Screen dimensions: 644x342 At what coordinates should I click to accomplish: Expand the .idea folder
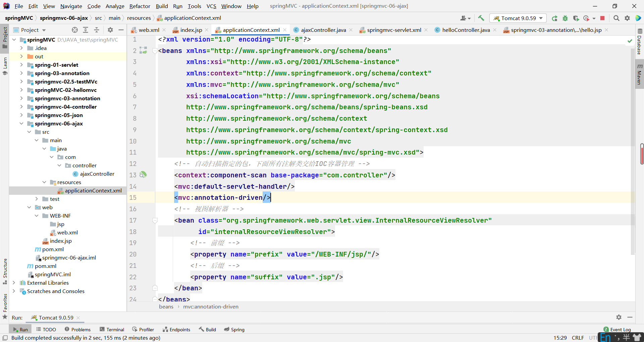click(x=21, y=48)
